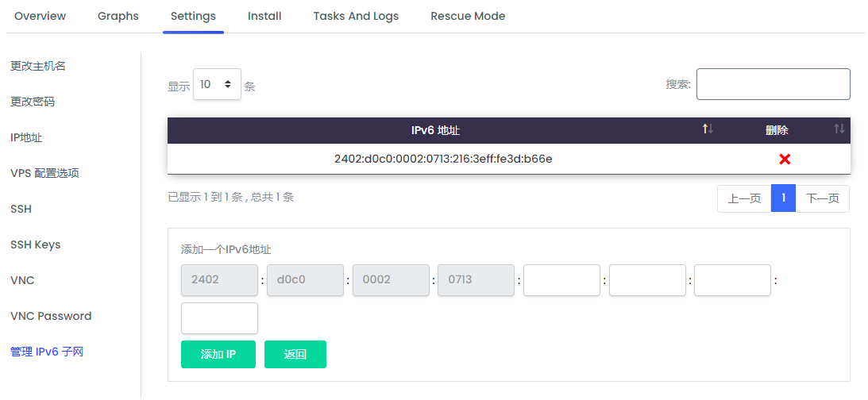This screenshot has height=400, width=868.
Task: Open VPS 配置选项 in the sidebar
Action: point(44,173)
